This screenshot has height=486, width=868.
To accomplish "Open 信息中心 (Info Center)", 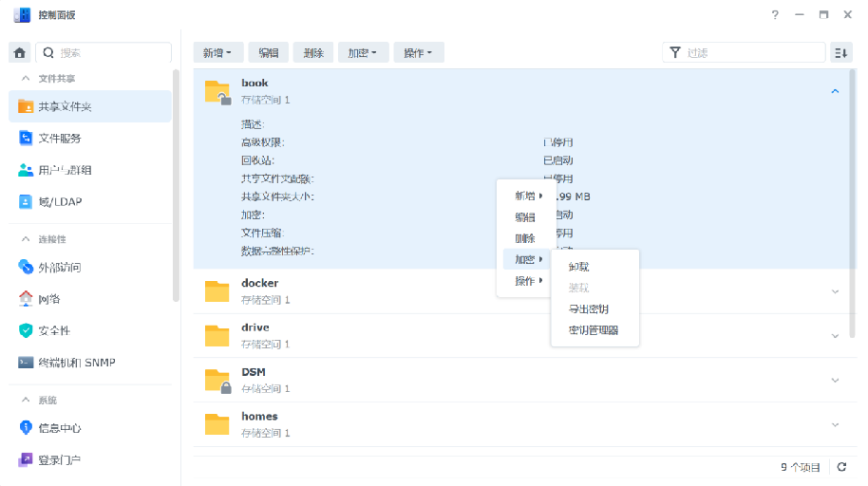I will pos(59,428).
